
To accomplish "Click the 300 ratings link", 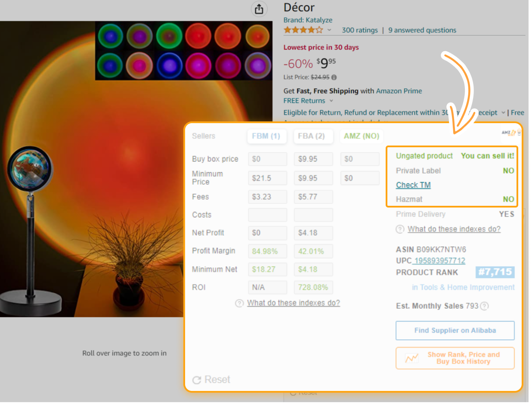I will (x=360, y=30).
